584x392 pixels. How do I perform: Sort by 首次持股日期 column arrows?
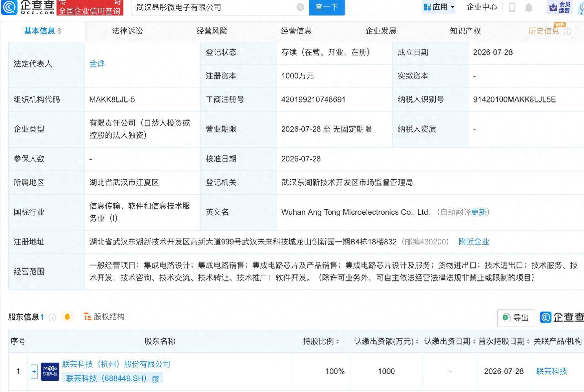point(528,341)
